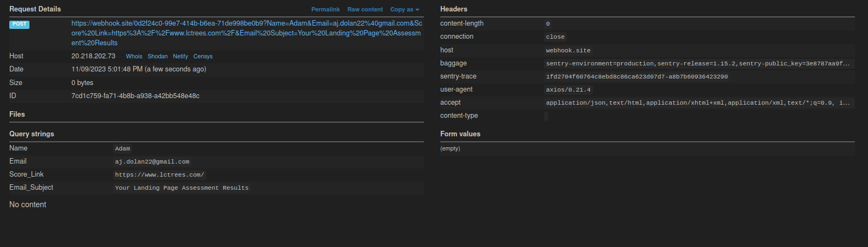
Task: Click the webhook.site request URL
Action: (x=247, y=33)
